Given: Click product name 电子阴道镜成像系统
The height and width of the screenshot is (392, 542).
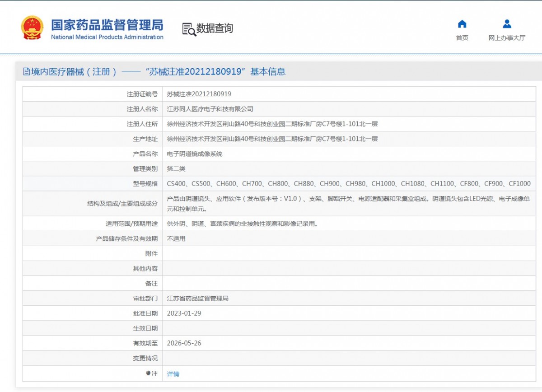Looking at the screenshot, I should pyautogui.click(x=195, y=154).
